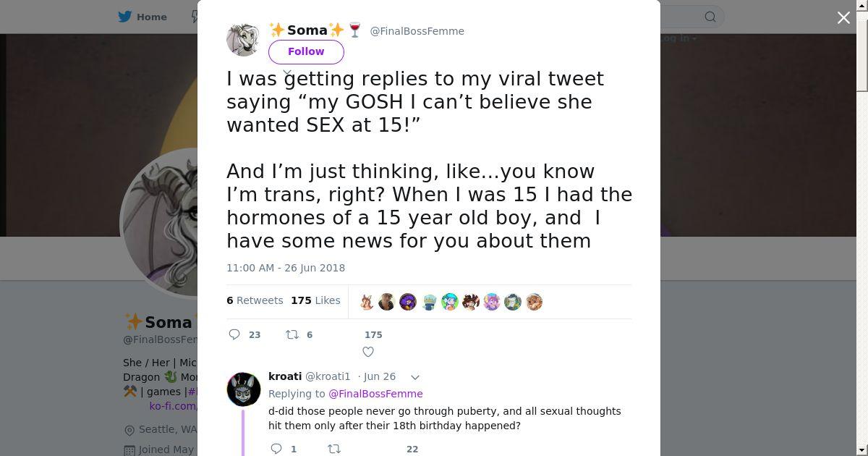The width and height of the screenshot is (868, 456).
Task: Go to the Home tab
Action: (151, 17)
